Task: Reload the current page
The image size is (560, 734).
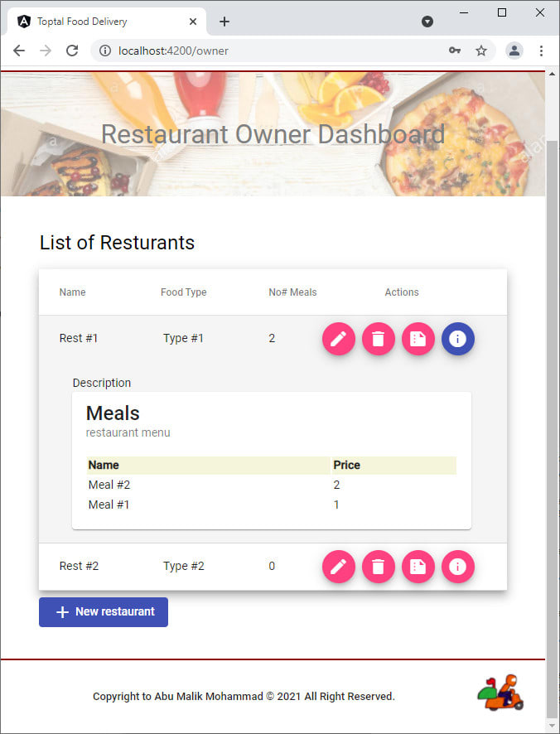Action: pos(72,51)
